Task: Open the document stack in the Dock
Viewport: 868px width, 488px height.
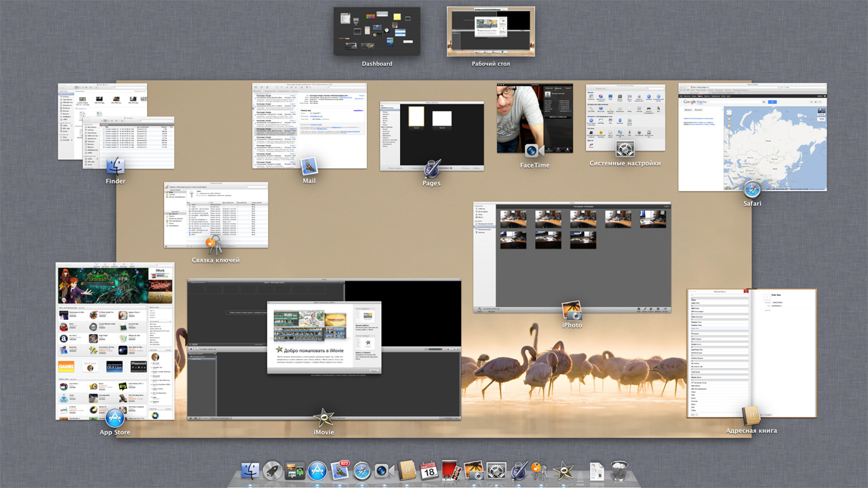Action: coord(596,471)
